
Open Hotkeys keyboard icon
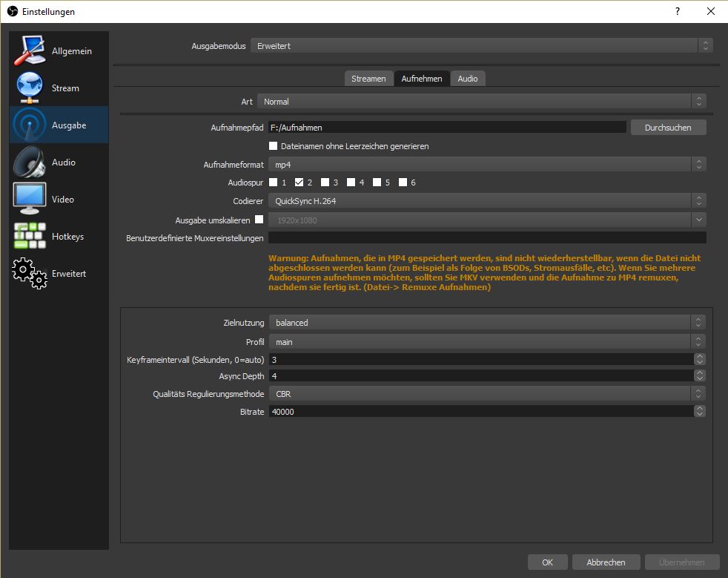tap(30, 236)
